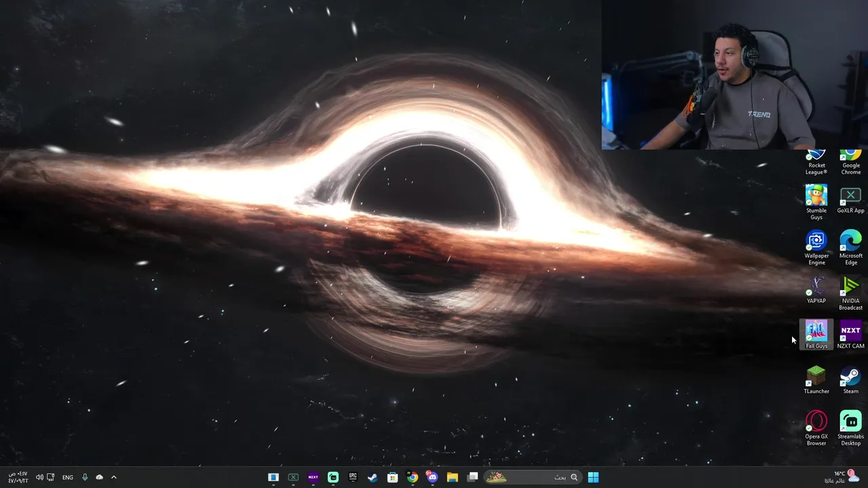
Task: Select the Fall Guys desktop icon
Action: pos(816,335)
